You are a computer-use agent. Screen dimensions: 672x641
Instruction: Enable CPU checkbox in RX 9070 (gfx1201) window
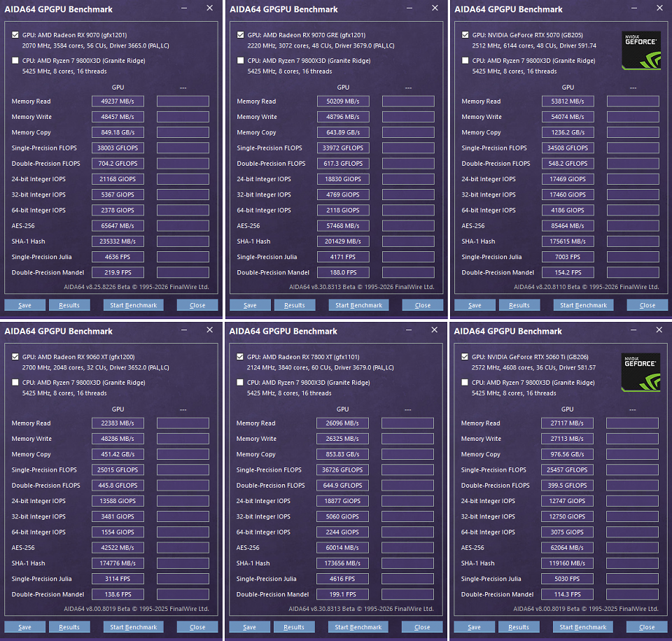(x=15, y=60)
